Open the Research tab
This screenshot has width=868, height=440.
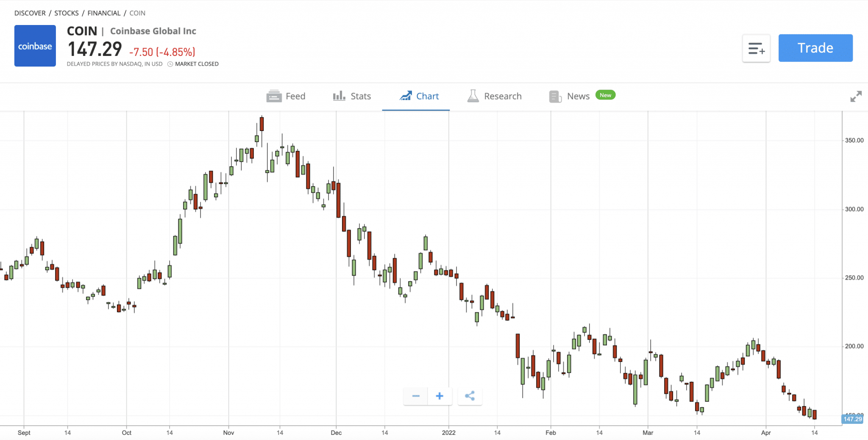click(x=494, y=96)
